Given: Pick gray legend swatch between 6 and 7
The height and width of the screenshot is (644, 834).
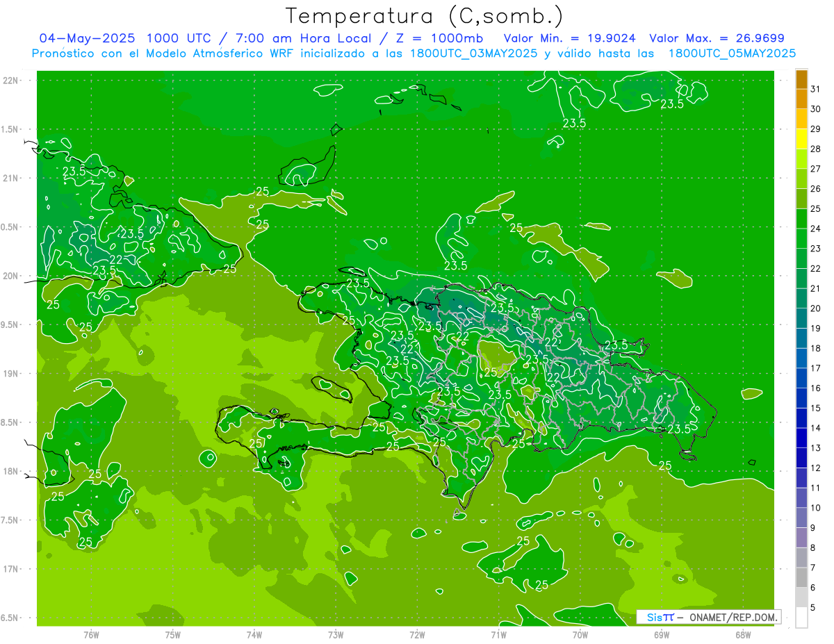Looking at the screenshot, I should pos(801,578).
